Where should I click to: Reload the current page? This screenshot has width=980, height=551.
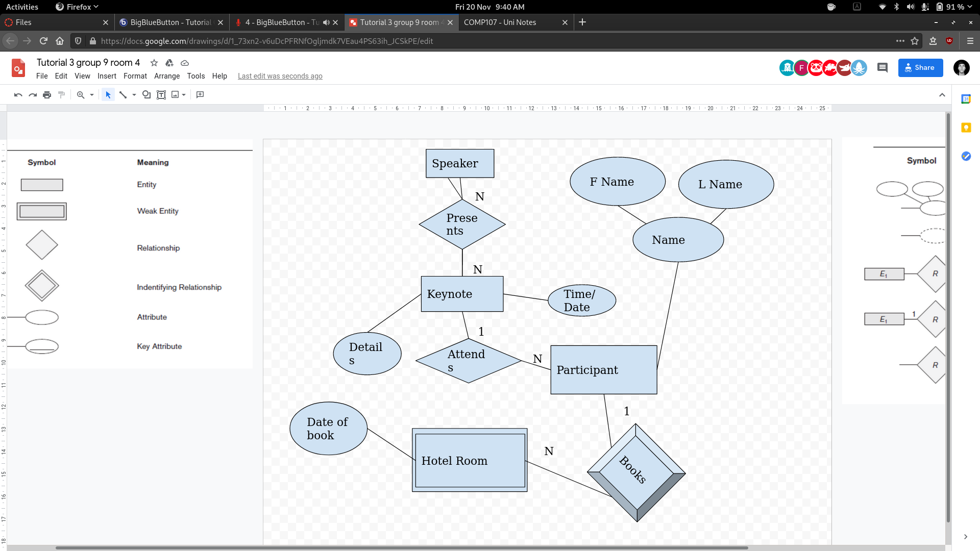point(43,41)
